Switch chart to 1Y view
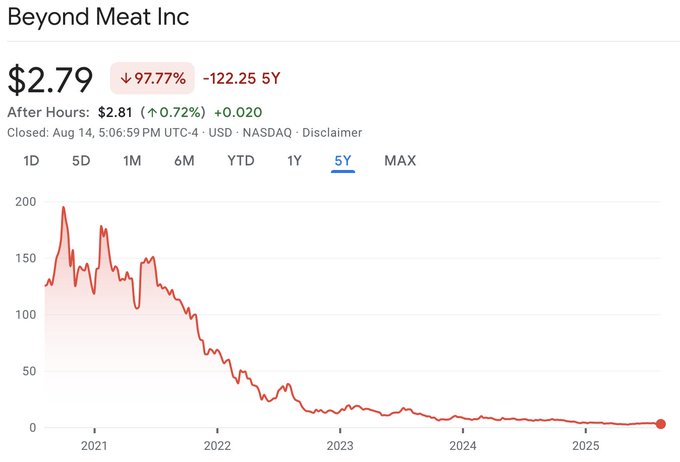 (294, 160)
